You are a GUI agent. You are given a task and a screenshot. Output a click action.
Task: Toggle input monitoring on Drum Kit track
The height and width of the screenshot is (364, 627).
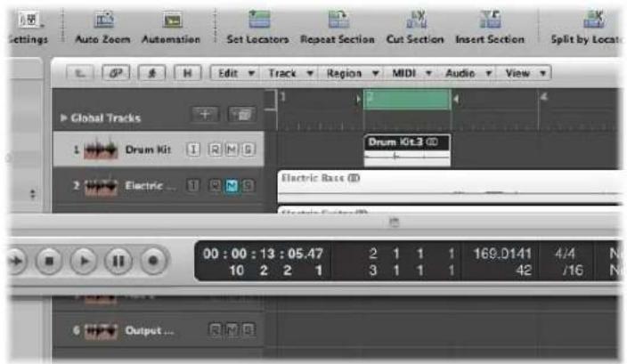click(193, 150)
